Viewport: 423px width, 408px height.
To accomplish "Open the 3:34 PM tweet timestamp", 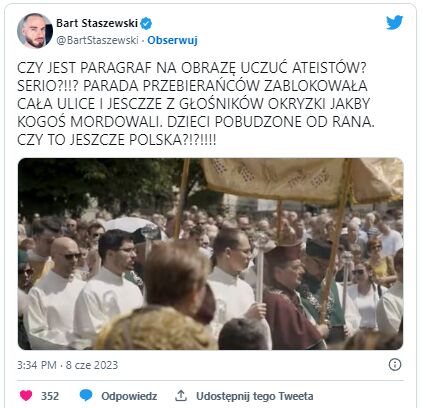I will point(37,365).
